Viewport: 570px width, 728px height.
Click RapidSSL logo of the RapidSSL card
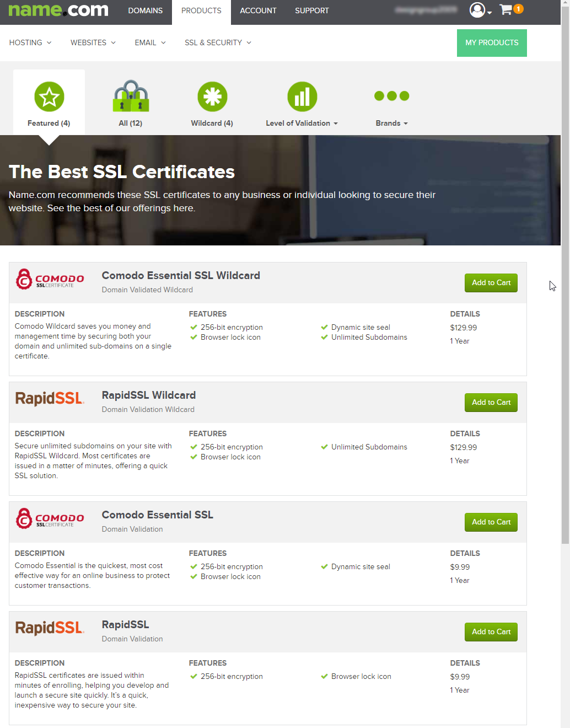pyautogui.click(x=50, y=628)
